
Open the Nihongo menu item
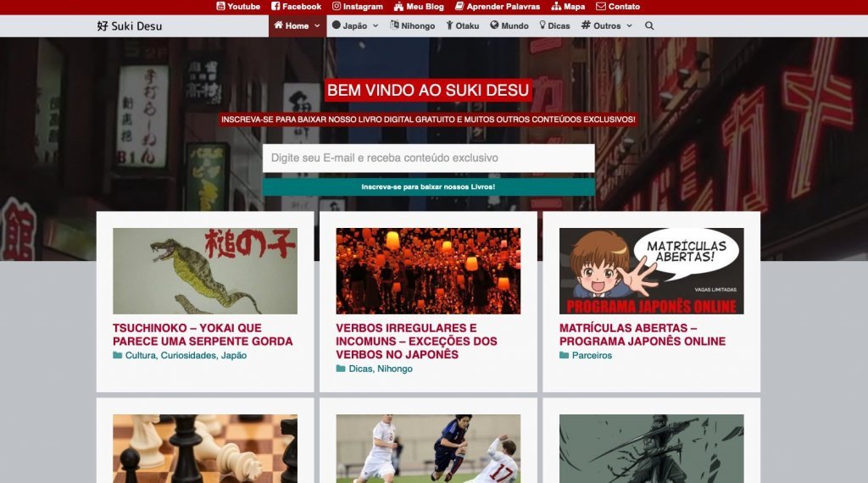(412, 26)
